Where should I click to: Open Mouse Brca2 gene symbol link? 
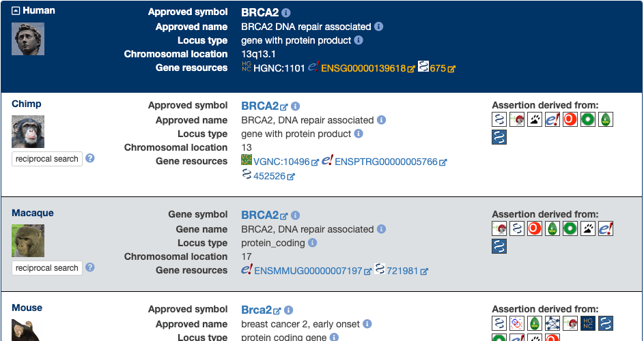257,310
